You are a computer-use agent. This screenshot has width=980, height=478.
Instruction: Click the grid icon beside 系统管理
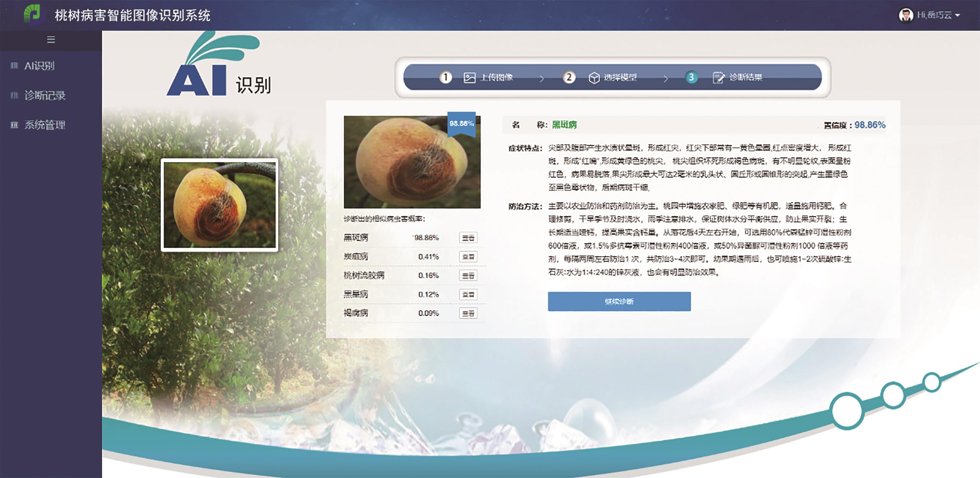click(x=15, y=125)
